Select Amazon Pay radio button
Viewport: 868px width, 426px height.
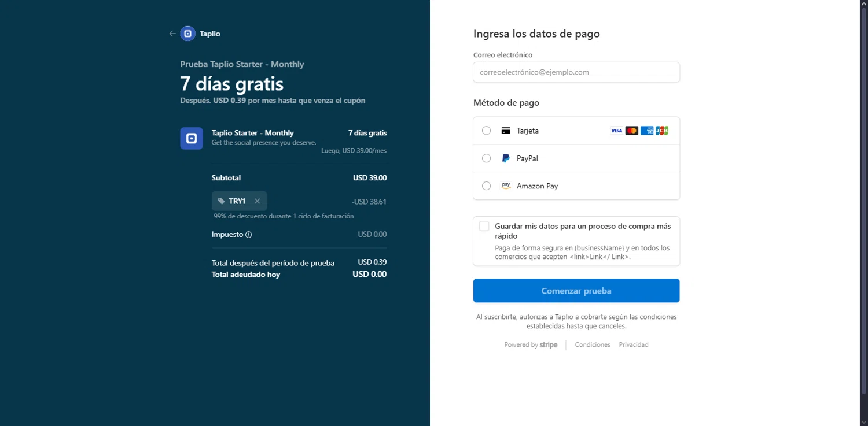[486, 186]
